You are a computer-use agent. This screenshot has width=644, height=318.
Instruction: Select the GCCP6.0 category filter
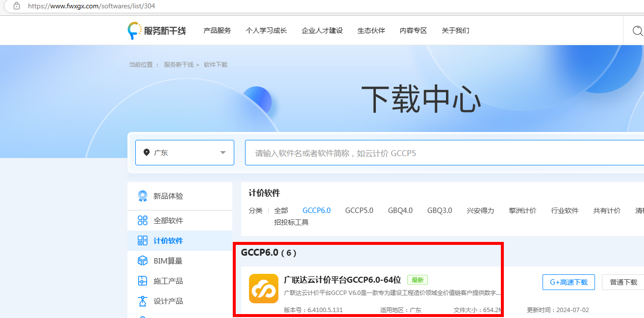317,211
